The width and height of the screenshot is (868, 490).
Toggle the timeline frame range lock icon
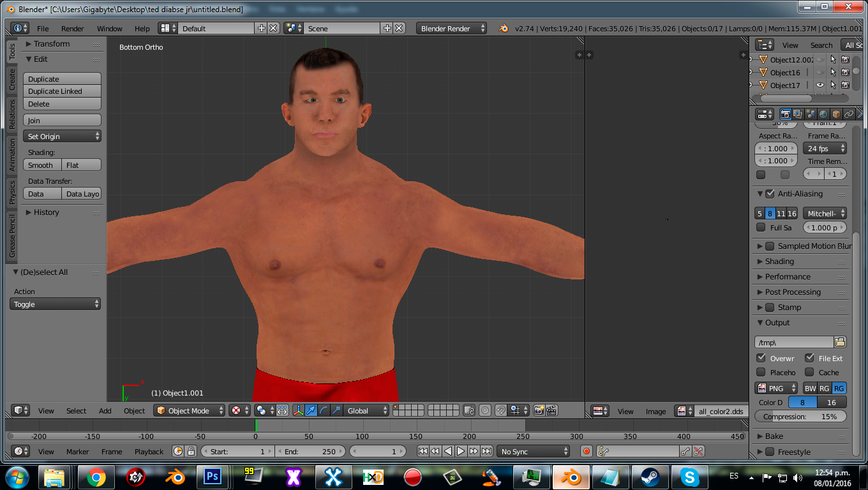click(x=191, y=451)
